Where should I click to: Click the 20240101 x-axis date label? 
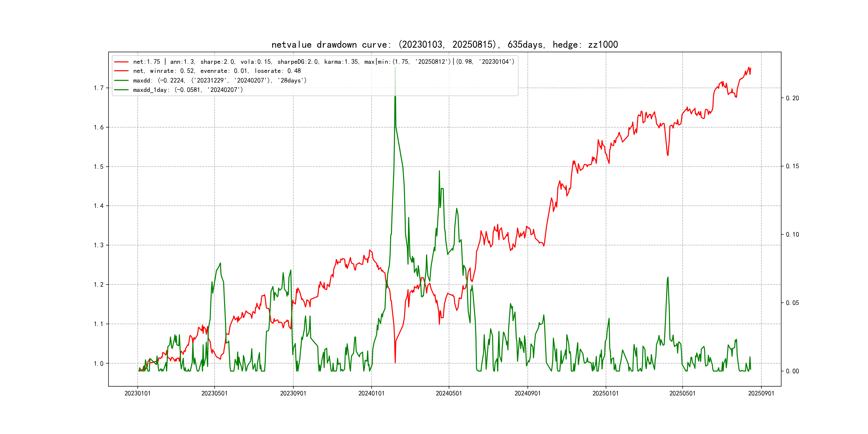(371, 393)
